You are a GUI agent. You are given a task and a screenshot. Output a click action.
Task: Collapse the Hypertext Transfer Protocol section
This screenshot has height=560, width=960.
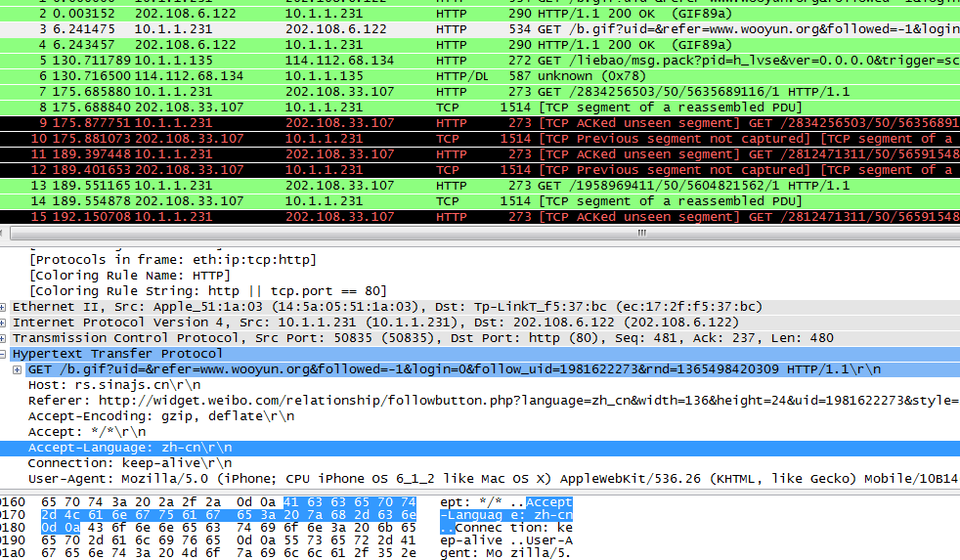pyautogui.click(x=5, y=354)
